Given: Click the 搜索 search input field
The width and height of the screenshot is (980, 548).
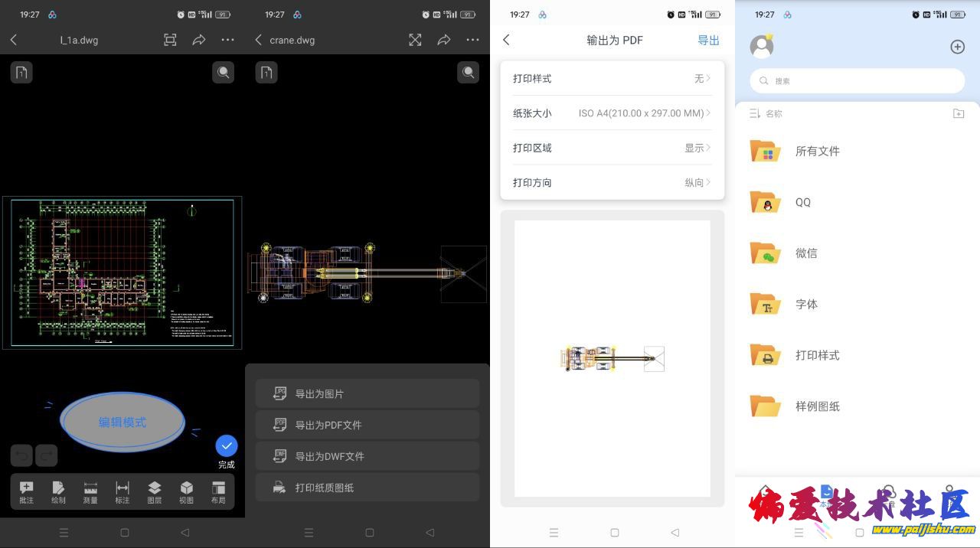Looking at the screenshot, I should coord(857,80).
